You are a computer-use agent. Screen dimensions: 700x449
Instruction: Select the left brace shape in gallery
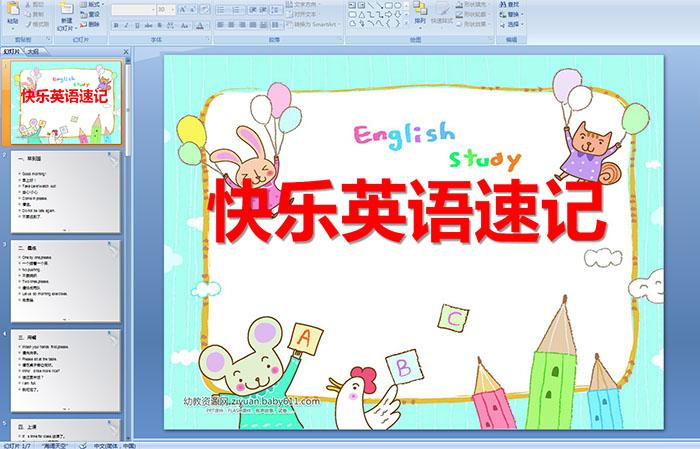point(388,24)
